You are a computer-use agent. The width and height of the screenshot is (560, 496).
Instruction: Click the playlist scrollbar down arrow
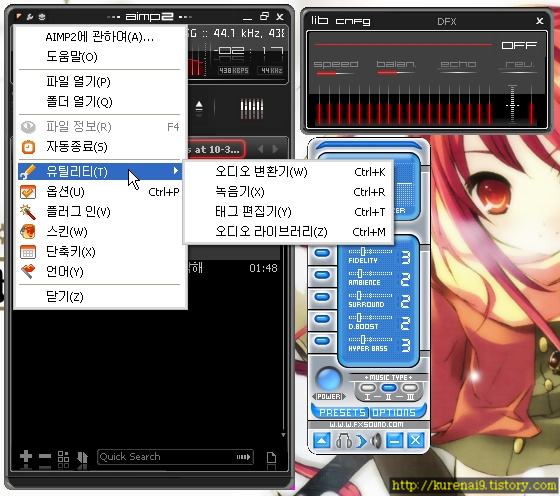pos(283,435)
